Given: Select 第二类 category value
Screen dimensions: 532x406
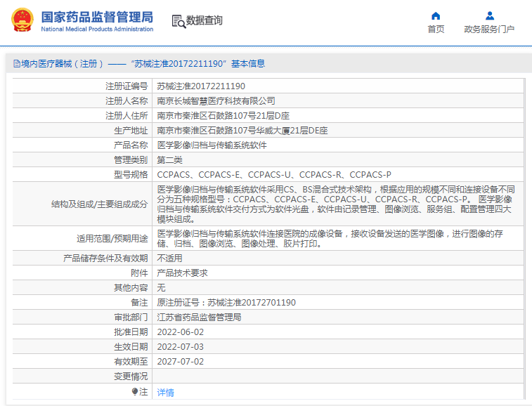Looking at the screenshot, I should pyautogui.click(x=169, y=159).
